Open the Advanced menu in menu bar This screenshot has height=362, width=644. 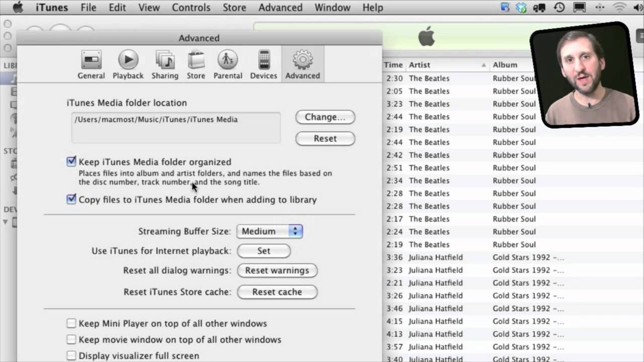[280, 8]
